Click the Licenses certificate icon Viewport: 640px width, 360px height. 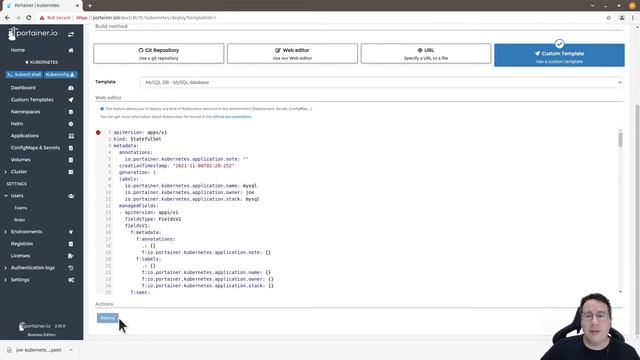[x=71, y=256]
